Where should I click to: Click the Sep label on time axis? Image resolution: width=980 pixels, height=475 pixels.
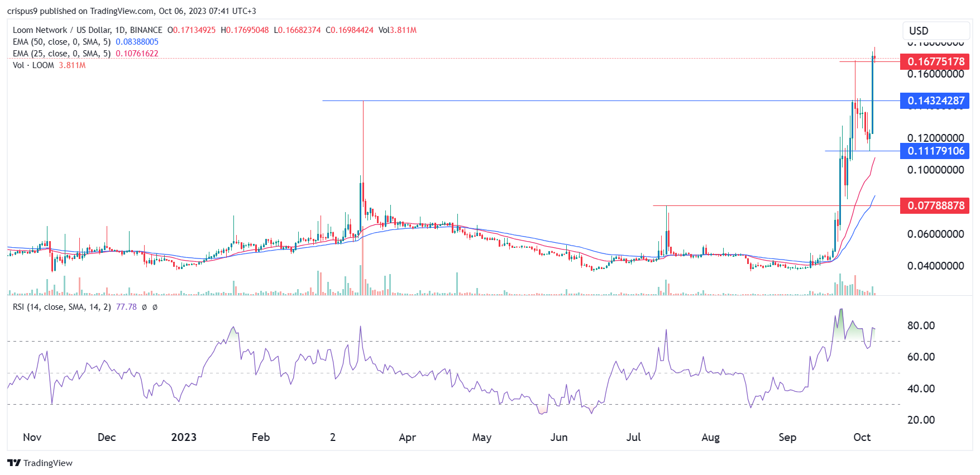tap(787, 437)
